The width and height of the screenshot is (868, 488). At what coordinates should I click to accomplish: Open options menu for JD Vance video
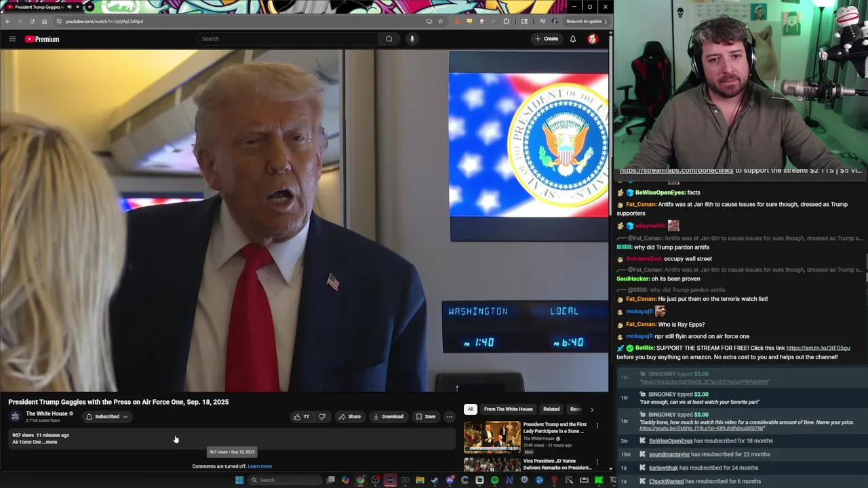(597, 462)
